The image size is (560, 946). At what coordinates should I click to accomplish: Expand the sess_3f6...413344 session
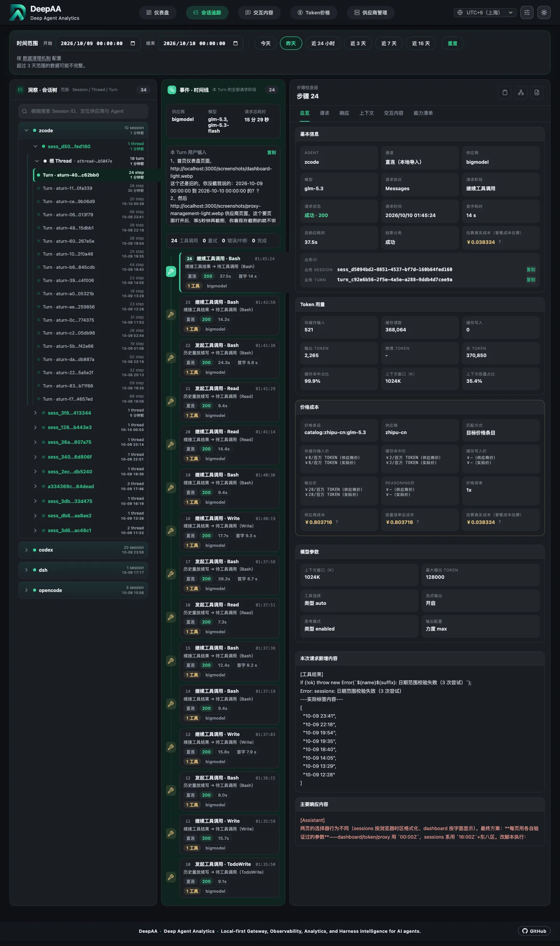pos(35,413)
